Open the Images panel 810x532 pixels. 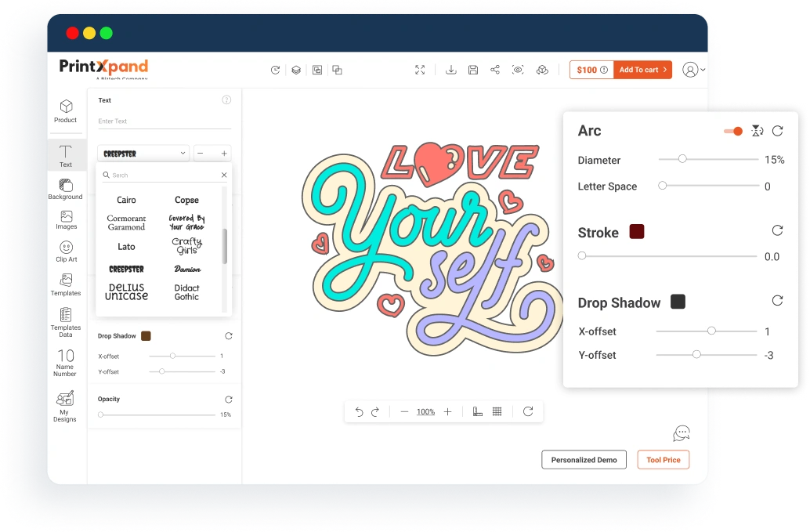tap(66, 220)
